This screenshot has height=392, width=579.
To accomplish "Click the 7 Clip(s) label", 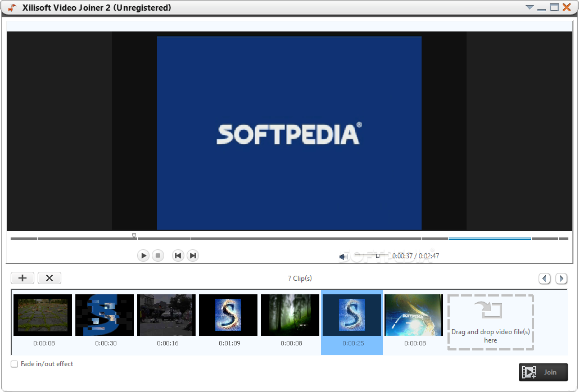I will (x=300, y=279).
